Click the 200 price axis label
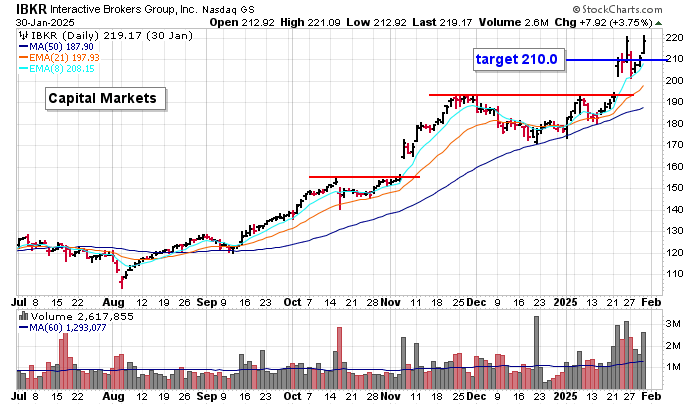The image size is (700, 405). (x=675, y=81)
